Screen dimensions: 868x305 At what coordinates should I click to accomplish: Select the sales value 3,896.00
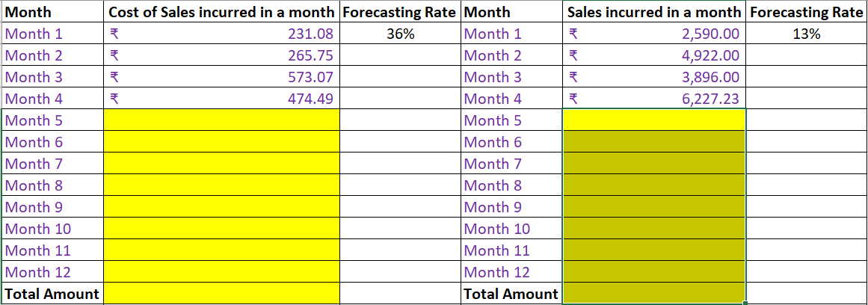(x=654, y=77)
